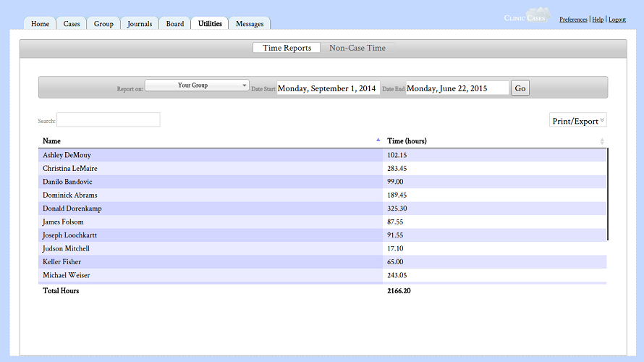The width and height of the screenshot is (644, 362).
Task: Open the Date Start picker field
Action: (327, 88)
